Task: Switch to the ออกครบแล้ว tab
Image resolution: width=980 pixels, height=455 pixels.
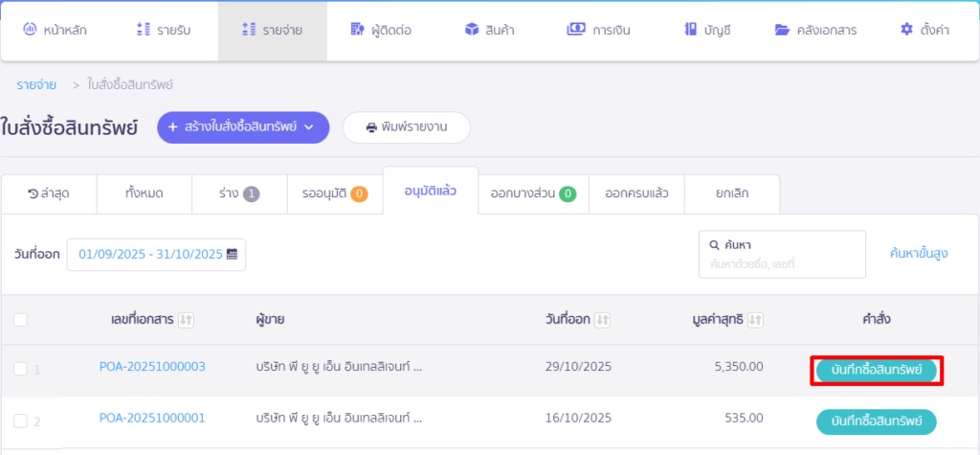Action: click(636, 194)
